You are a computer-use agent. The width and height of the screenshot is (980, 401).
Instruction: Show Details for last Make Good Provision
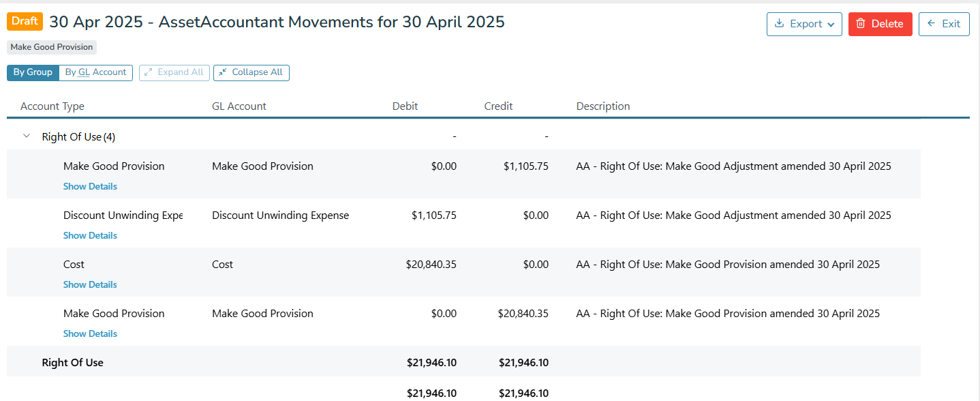90,333
